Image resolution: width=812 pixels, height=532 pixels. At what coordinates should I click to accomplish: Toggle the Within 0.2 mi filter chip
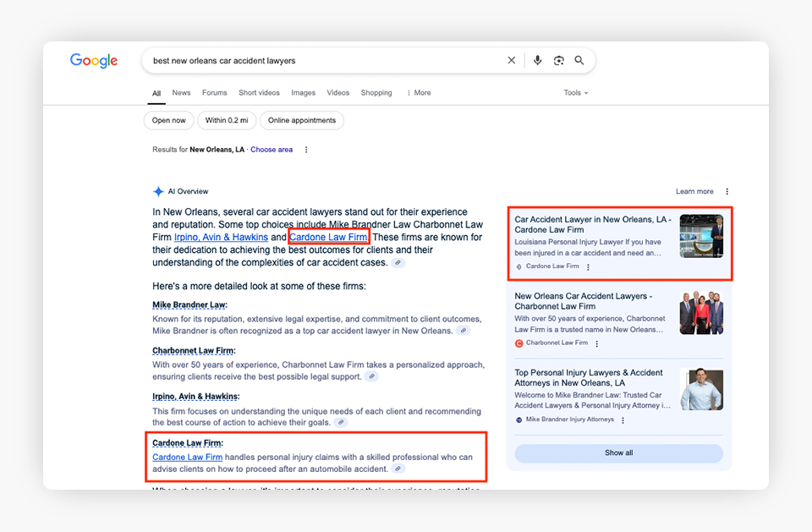[x=228, y=121]
